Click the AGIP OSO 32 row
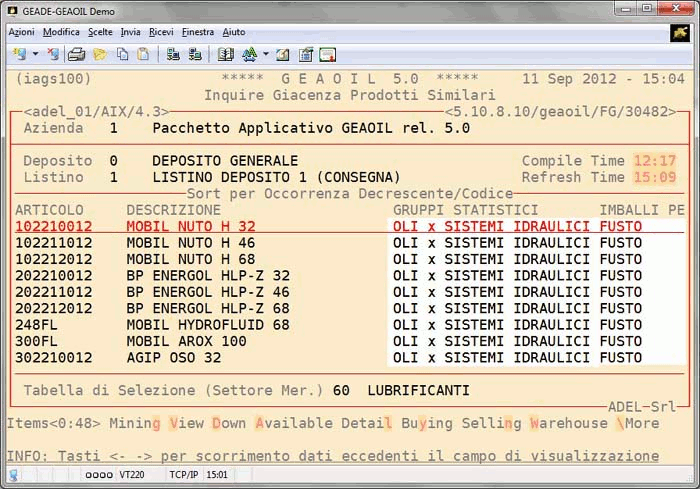700x489 pixels. click(x=173, y=358)
